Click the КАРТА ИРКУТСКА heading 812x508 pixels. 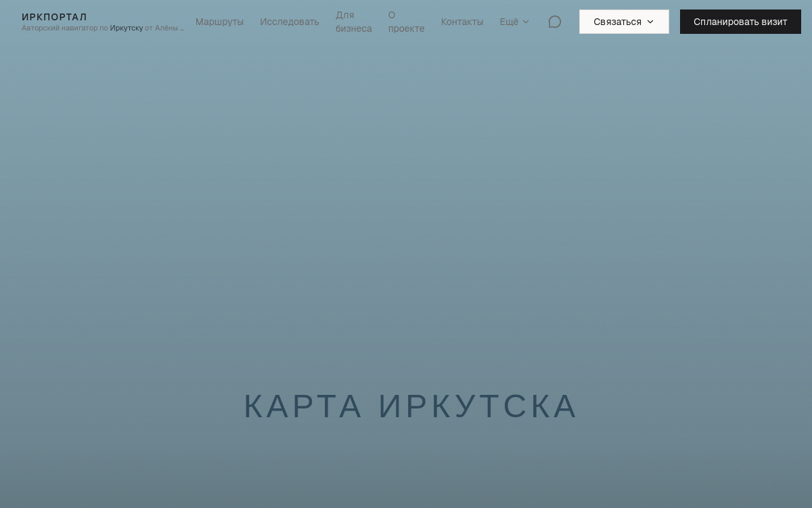(410, 406)
